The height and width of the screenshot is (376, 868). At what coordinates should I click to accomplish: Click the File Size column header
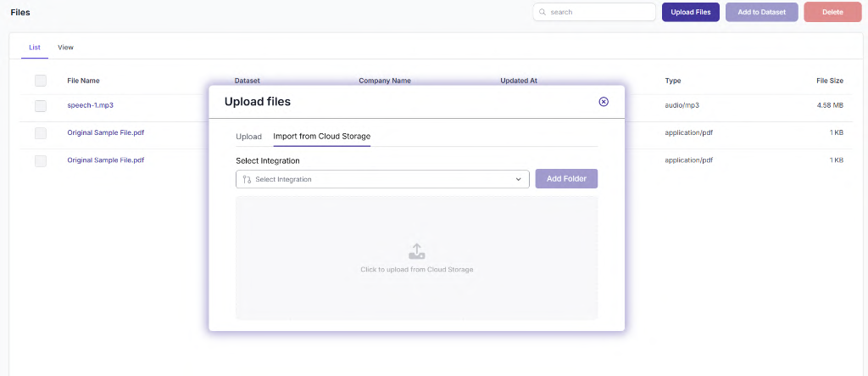[x=830, y=81]
